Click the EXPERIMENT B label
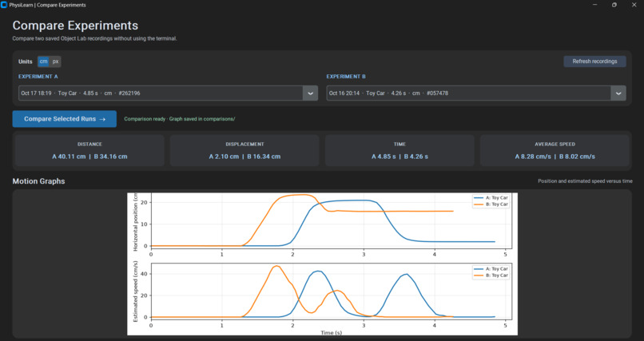 (346, 77)
